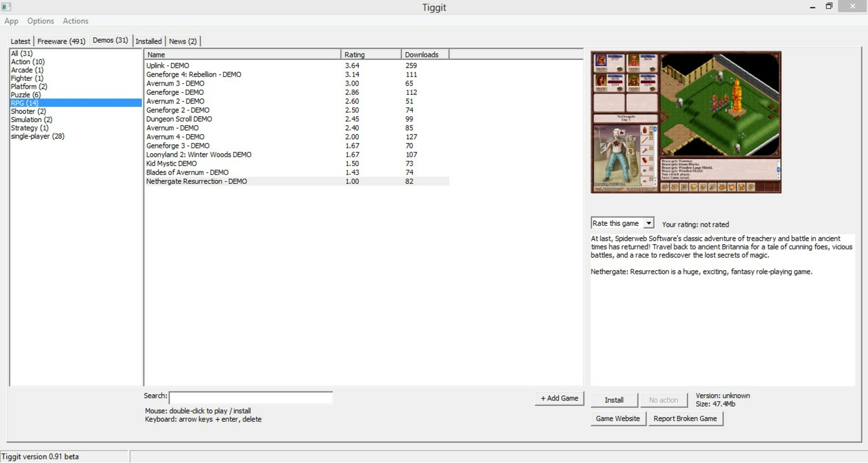This screenshot has width=868, height=463.
Task: Open the Rate this game dropdown
Action: (622, 223)
